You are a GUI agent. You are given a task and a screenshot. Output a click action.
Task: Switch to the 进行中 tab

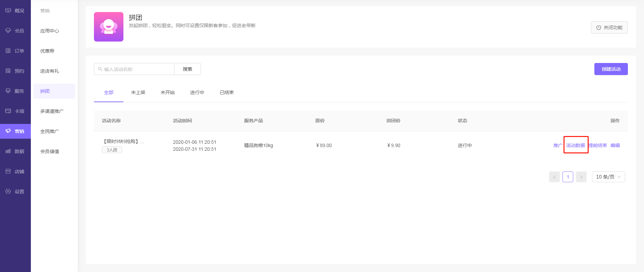[x=197, y=92]
